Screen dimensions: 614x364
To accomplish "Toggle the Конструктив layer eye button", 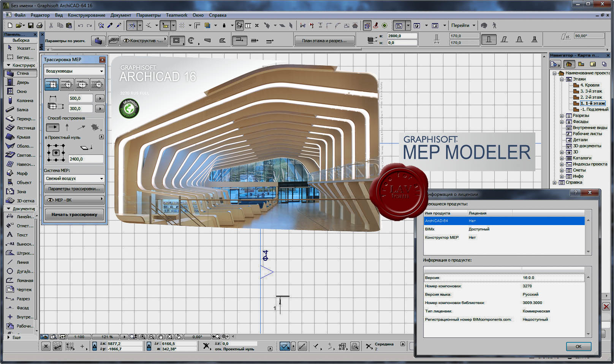I will (x=144, y=41).
